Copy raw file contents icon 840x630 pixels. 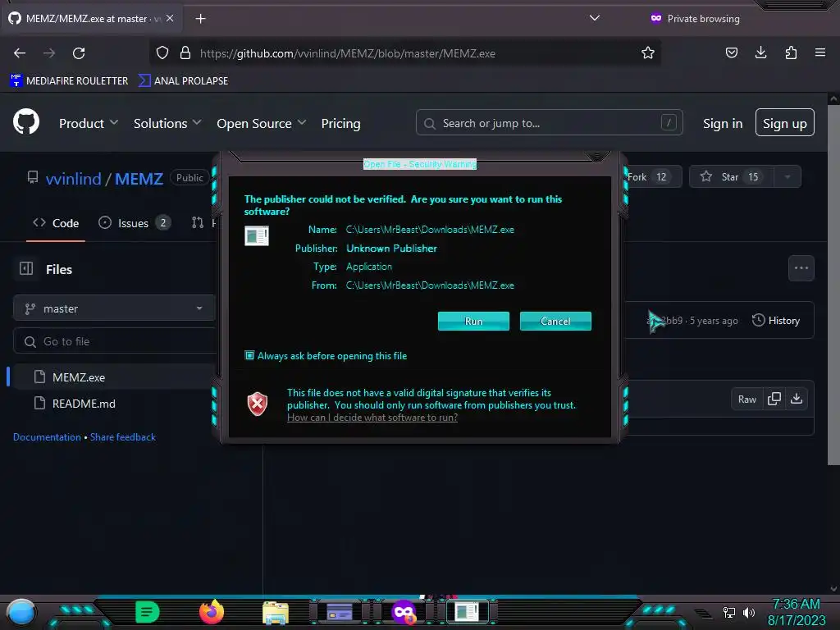[x=774, y=399]
